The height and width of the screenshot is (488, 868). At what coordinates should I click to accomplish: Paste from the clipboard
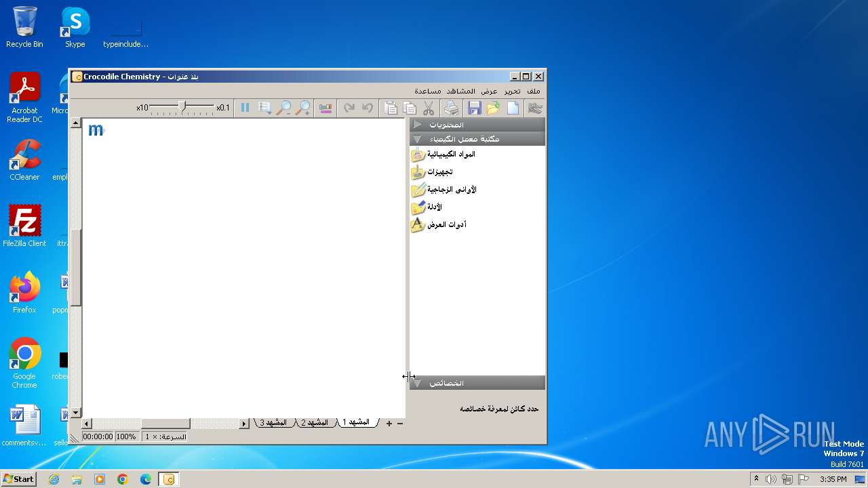coord(391,108)
